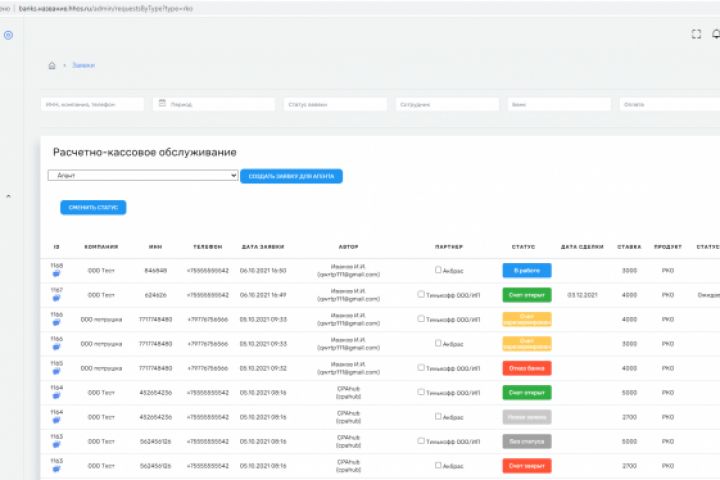Check the Альфа box in row 1166

[438, 343]
